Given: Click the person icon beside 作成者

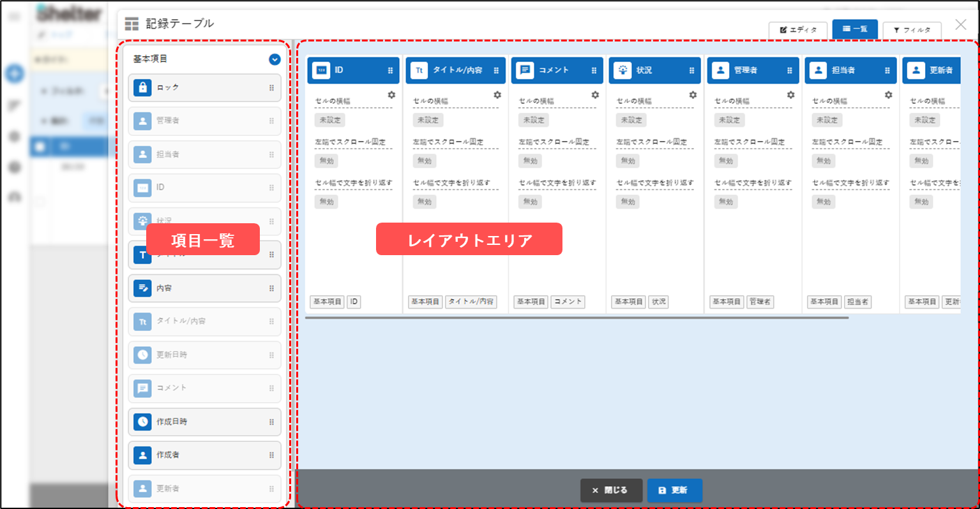Looking at the screenshot, I should tap(142, 455).
